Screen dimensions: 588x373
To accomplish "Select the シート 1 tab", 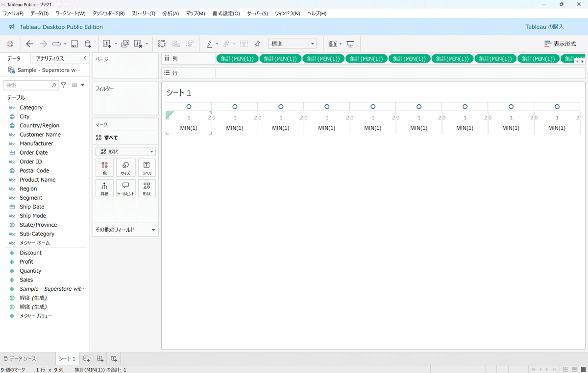I will (x=67, y=359).
